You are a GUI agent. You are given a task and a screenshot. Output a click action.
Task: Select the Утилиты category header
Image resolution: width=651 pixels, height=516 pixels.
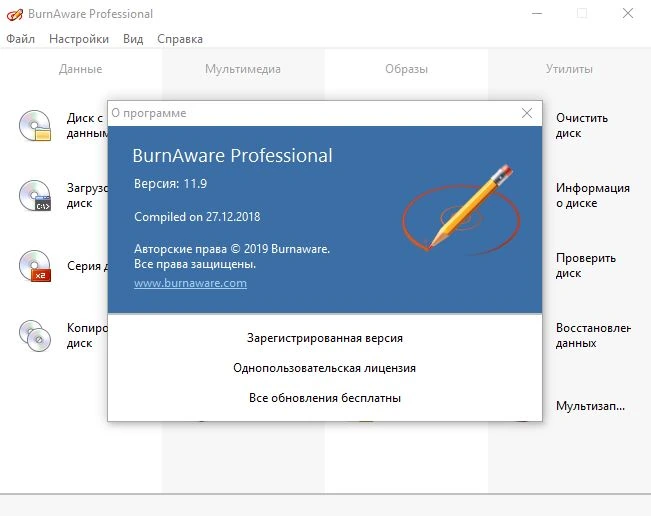coord(569,69)
